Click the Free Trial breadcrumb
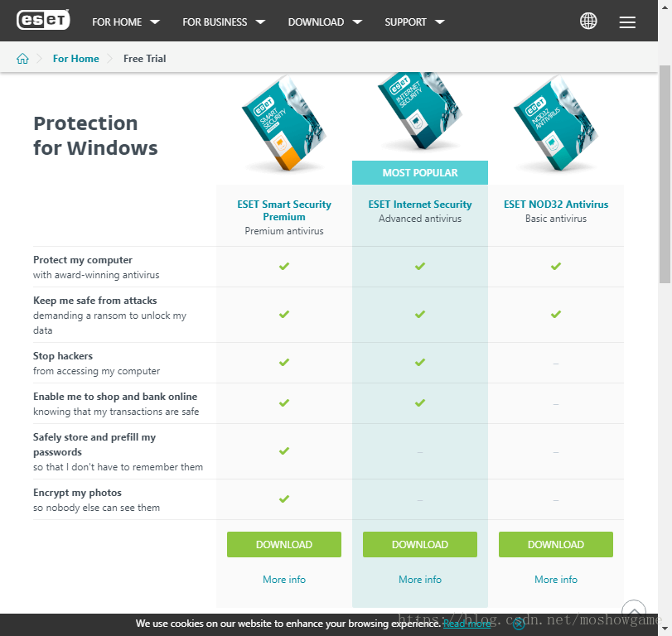The image size is (672, 636). tap(144, 59)
